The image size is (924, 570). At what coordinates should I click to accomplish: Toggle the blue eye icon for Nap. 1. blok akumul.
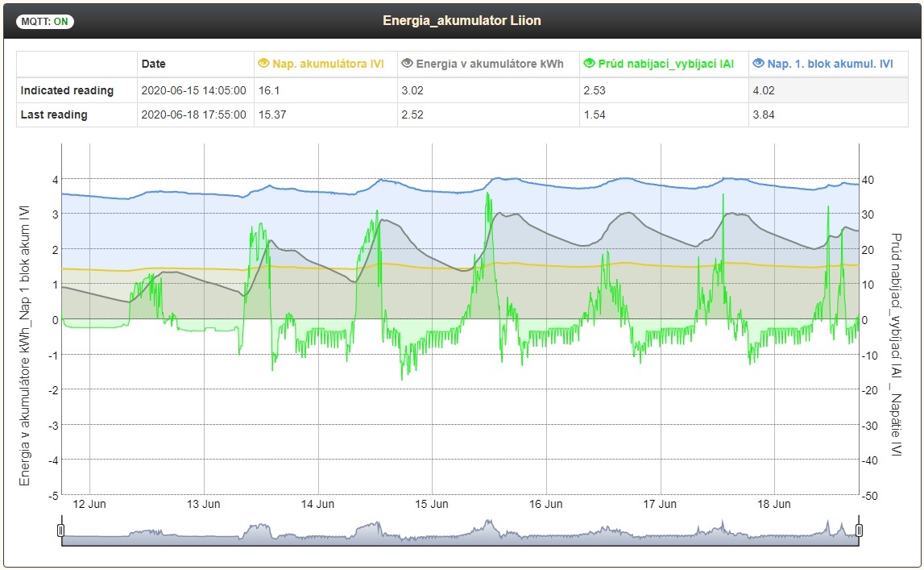click(757, 64)
